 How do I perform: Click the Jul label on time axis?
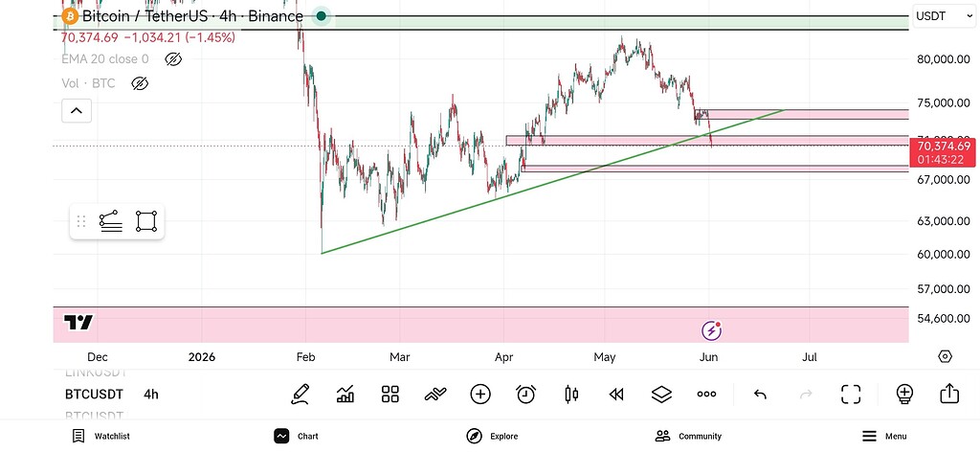coord(810,357)
